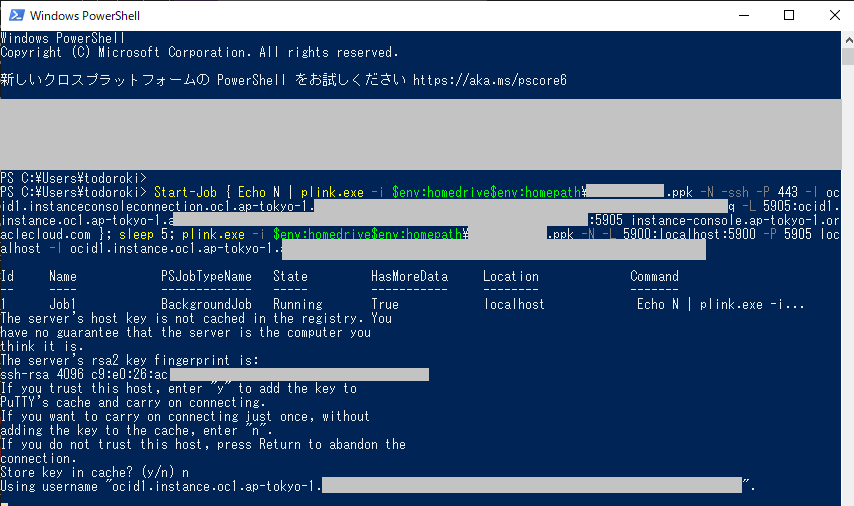854x506 pixels.
Task: Click the Running state value
Action: coord(297,304)
